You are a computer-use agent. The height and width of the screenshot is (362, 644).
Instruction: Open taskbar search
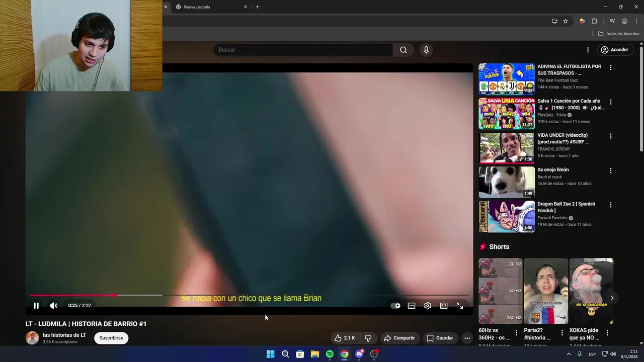click(285, 354)
